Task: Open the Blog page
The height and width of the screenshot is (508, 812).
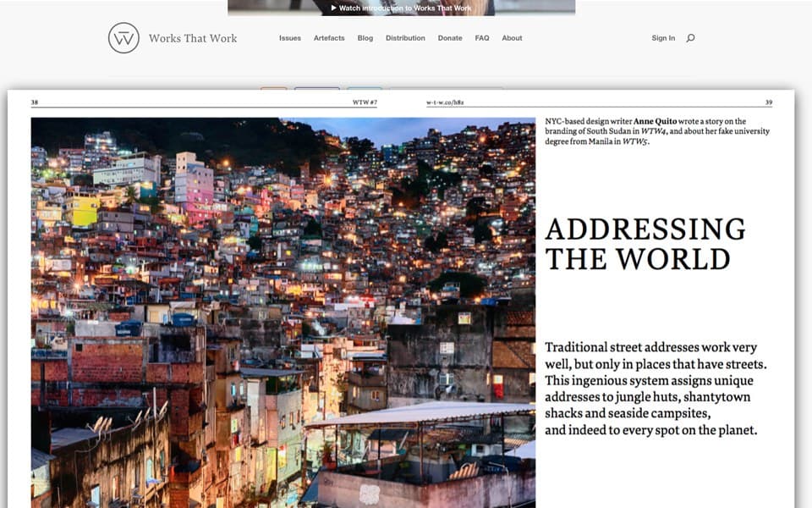Action: (365, 38)
